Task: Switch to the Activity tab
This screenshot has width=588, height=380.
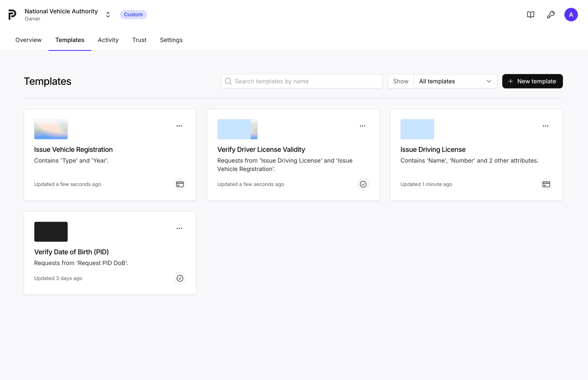Action: point(108,40)
